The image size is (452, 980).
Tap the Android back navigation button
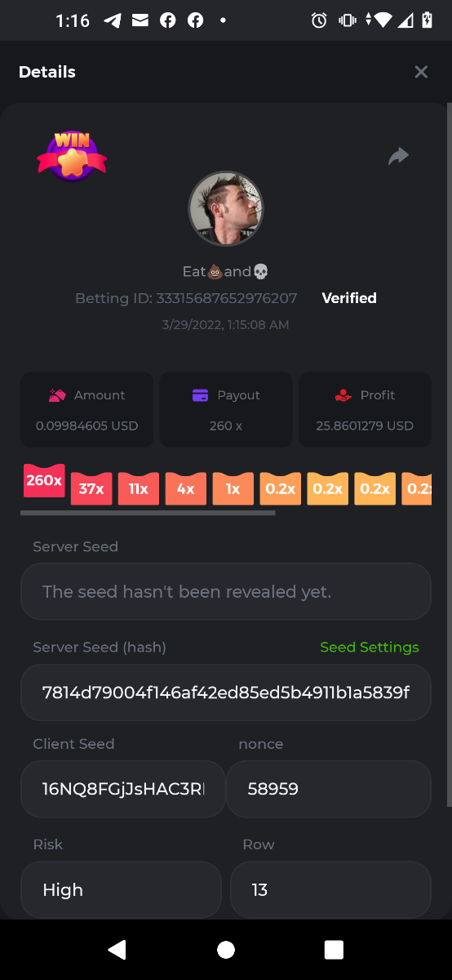117,949
